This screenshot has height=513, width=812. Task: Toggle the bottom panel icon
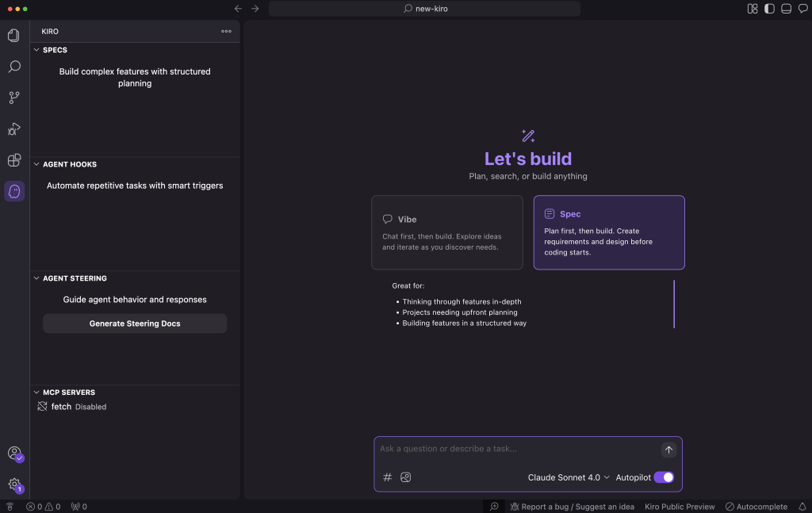[786, 8]
